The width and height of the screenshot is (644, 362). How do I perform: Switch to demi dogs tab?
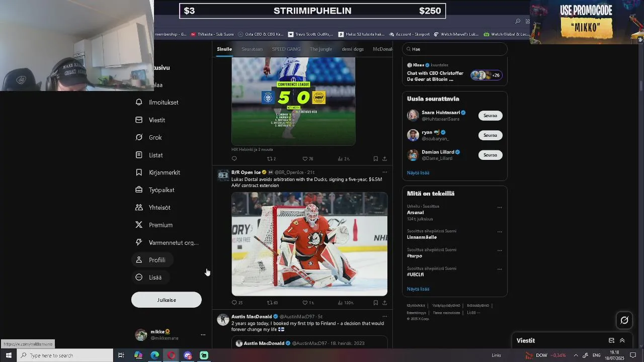click(353, 49)
